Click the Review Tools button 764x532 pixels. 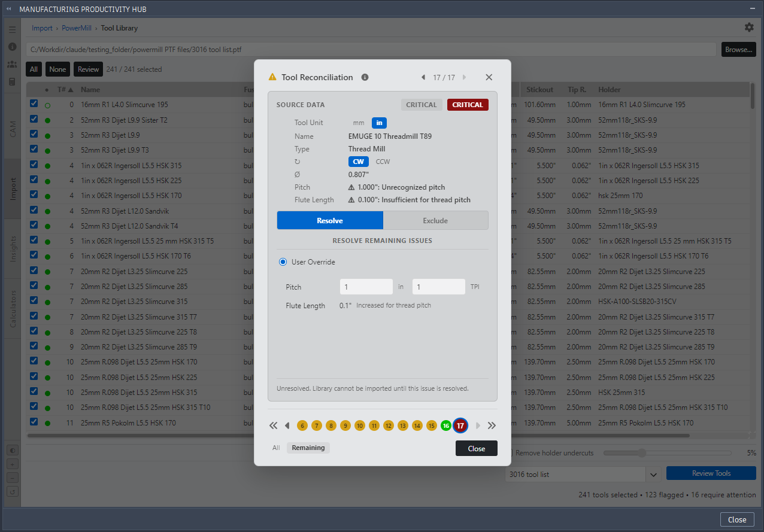(x=711, y=473)
